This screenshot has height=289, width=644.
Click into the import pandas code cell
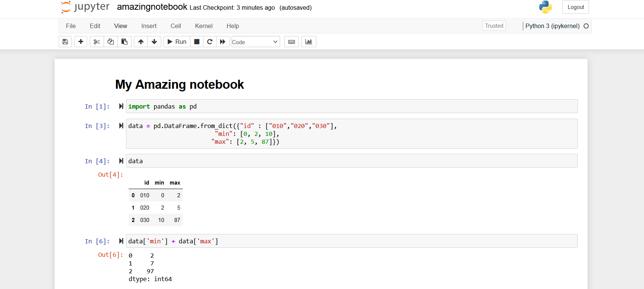[352, 106]
